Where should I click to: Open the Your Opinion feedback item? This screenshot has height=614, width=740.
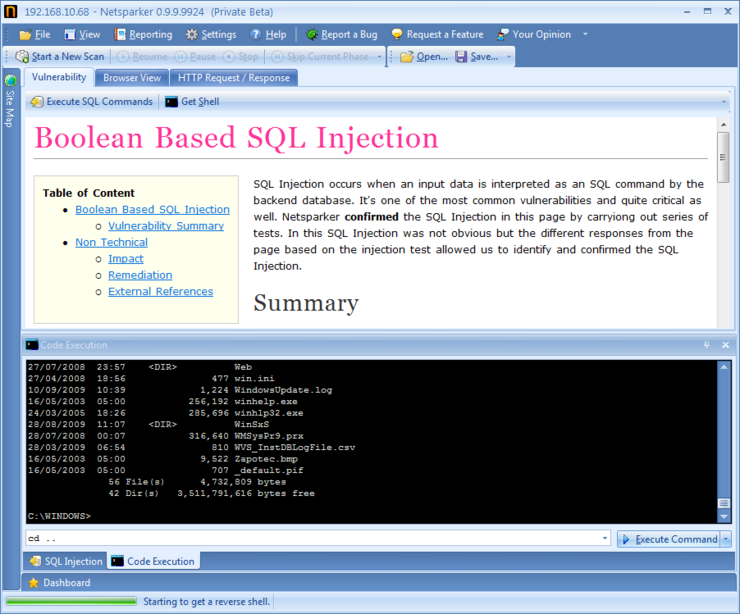tap(503, 34)
